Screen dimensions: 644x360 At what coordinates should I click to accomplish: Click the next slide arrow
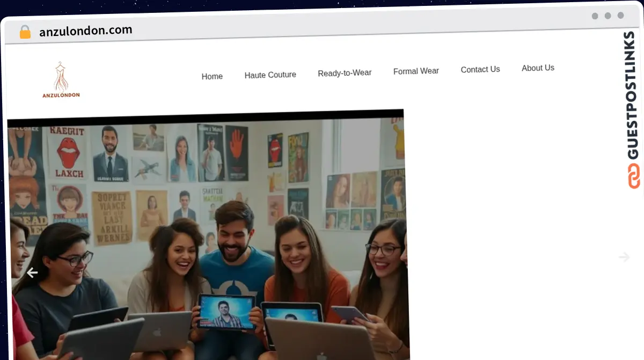point(624,257)
